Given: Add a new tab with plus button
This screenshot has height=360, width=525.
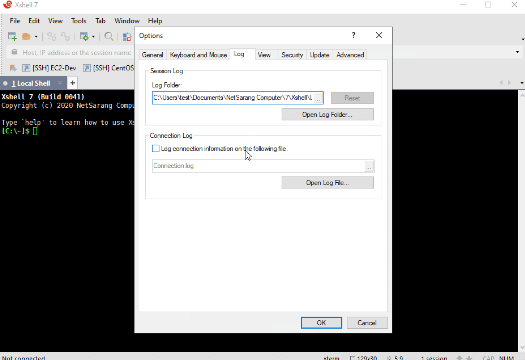Looking at the screenshot, I should coord(72,82).
